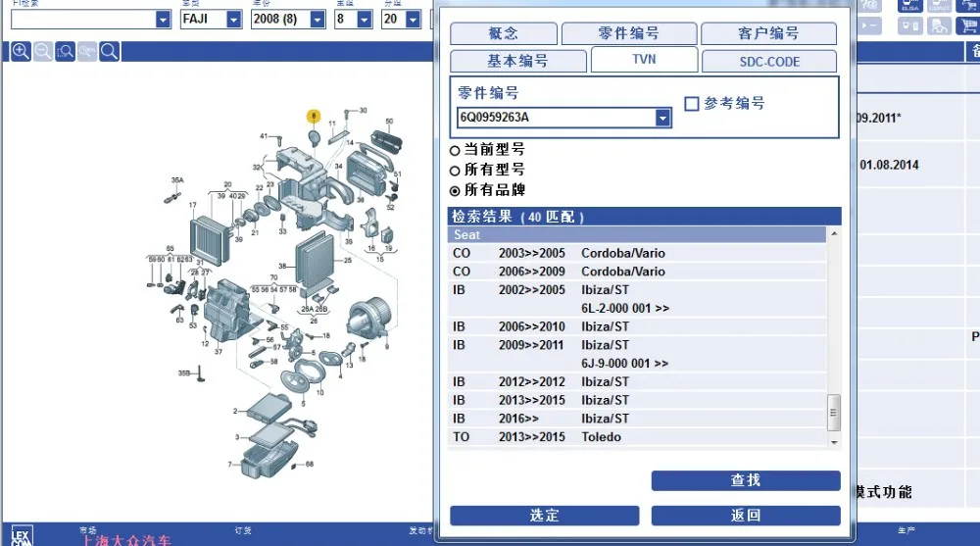The height and width of the screenshot is (546, 980).
Task: Click the results scrollbar up arrow
Action: tap(834, 233)
